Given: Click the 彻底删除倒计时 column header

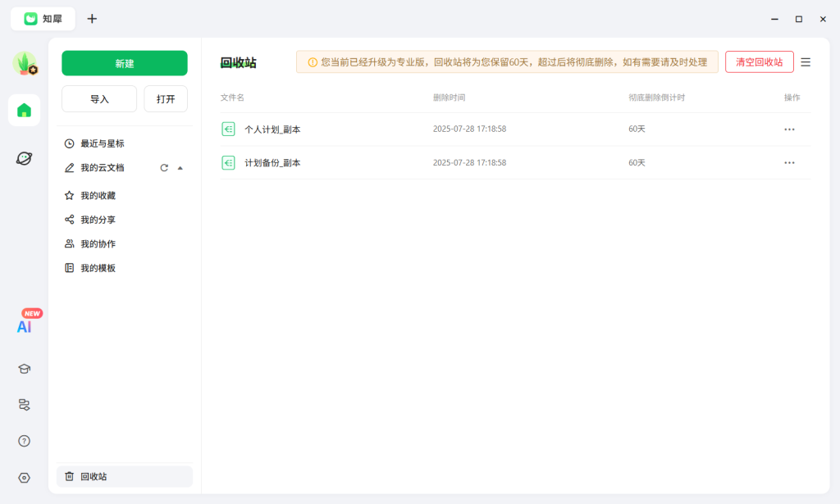Looking at the screenshot, I should (657, 98).
